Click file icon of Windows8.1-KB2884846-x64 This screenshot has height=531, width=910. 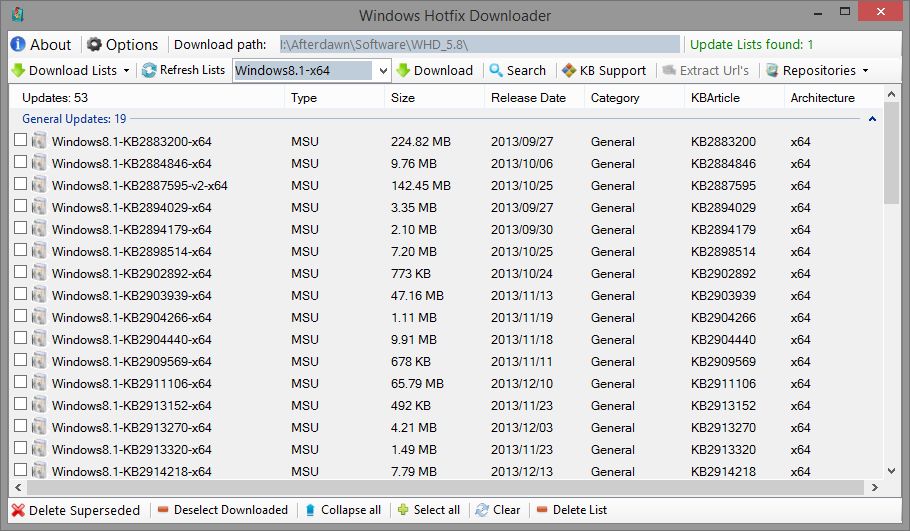[x=39, y=163]
